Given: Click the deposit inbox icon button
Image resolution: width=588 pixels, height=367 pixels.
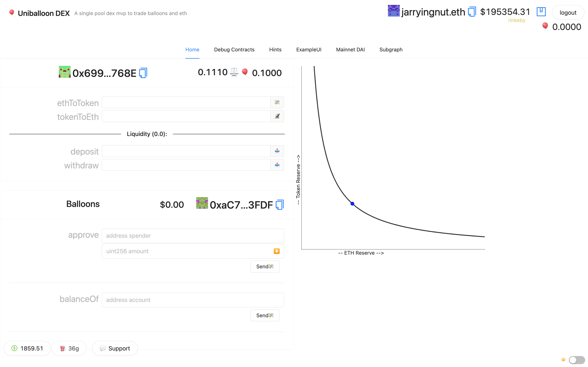Looking at the screenshot, I should click(277, 151).
